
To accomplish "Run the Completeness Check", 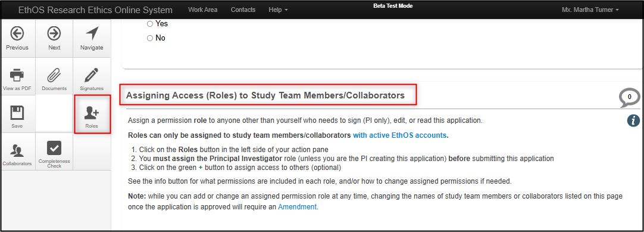I will coord(54,148).
